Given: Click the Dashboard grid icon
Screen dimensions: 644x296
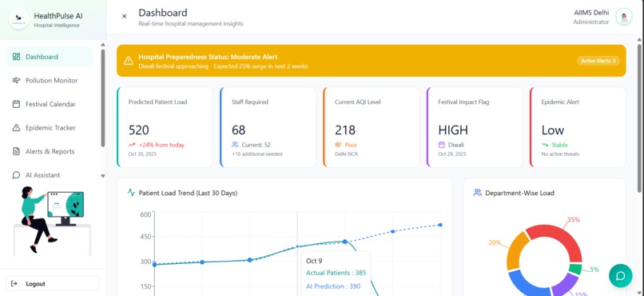Looking at the screenshot, I should tap(17, 57).
